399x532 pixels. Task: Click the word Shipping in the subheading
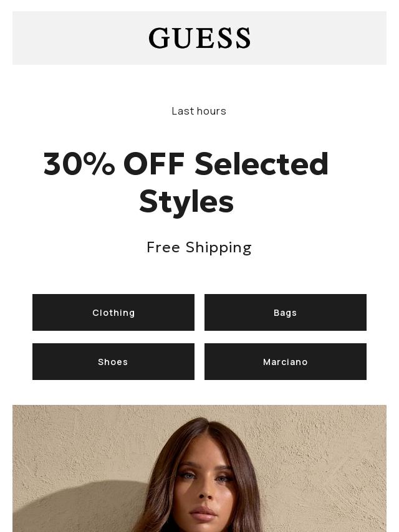[219, 248]
